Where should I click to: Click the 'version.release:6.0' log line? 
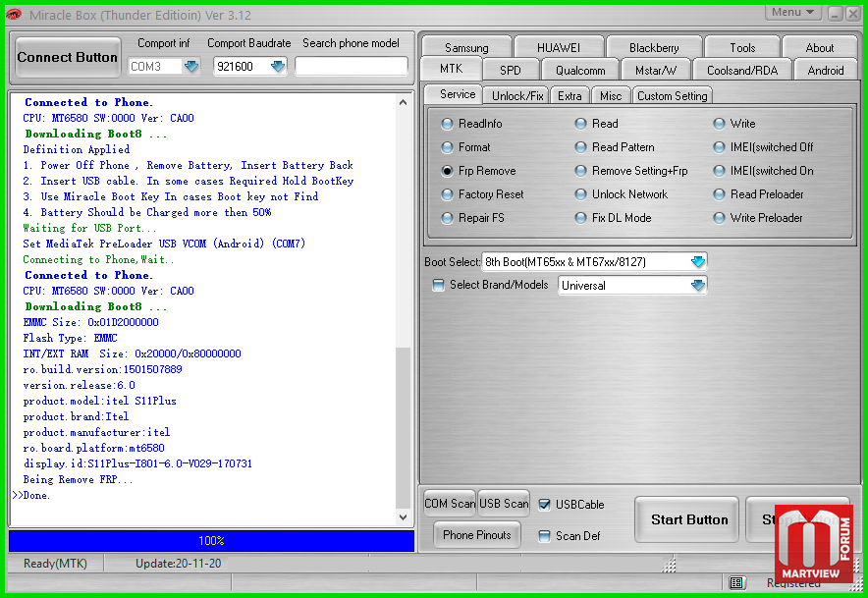point(80,385)
